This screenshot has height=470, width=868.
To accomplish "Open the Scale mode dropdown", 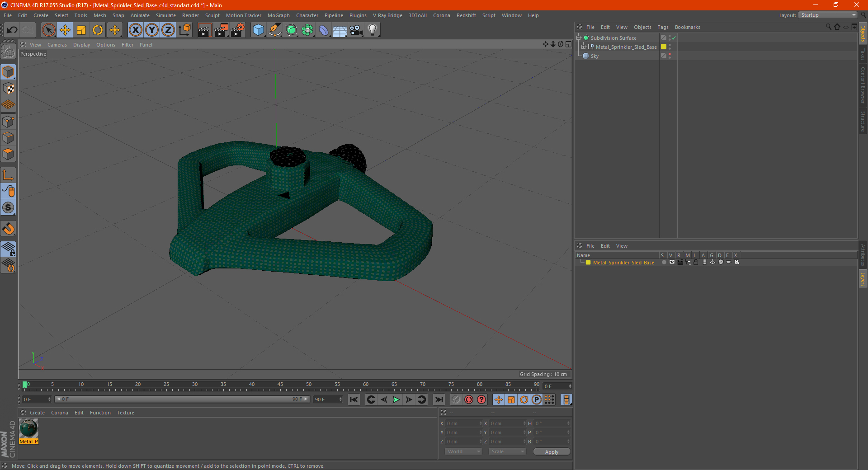I will (507, 451).
